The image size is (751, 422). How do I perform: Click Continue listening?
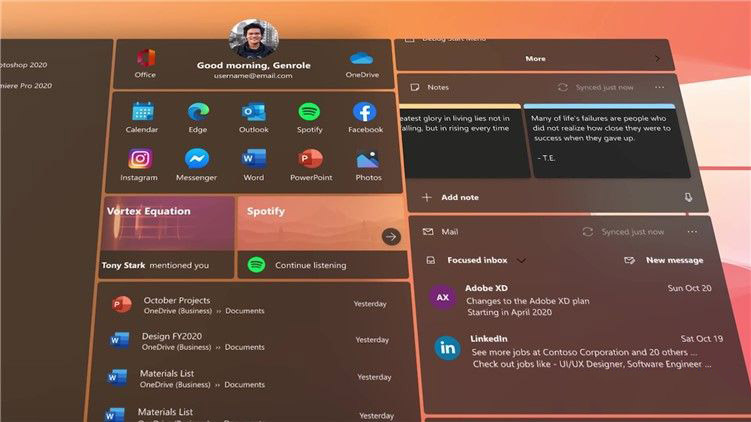click(310, 265)
